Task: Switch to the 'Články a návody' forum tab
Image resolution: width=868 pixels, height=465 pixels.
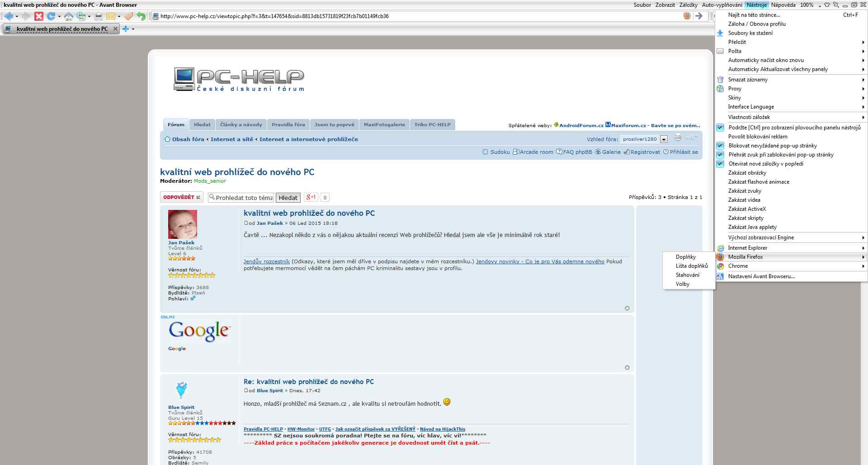Action: (241, 125)
